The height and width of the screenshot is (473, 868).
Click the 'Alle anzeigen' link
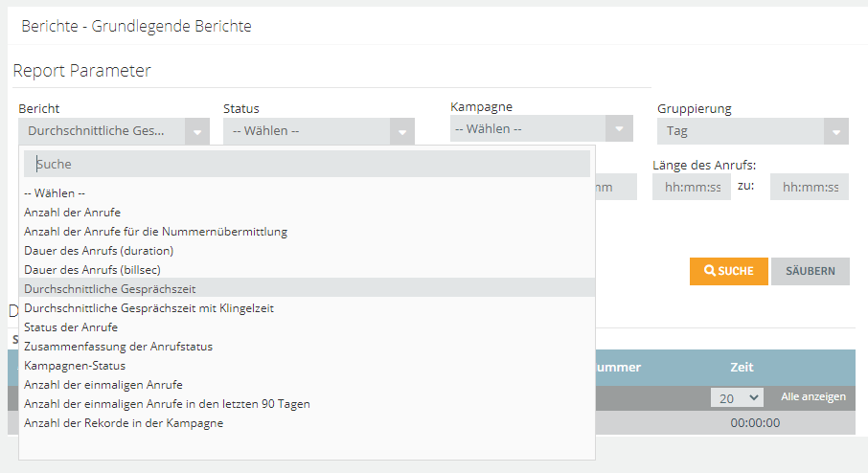pyautogui.click(x=813, y=396)
